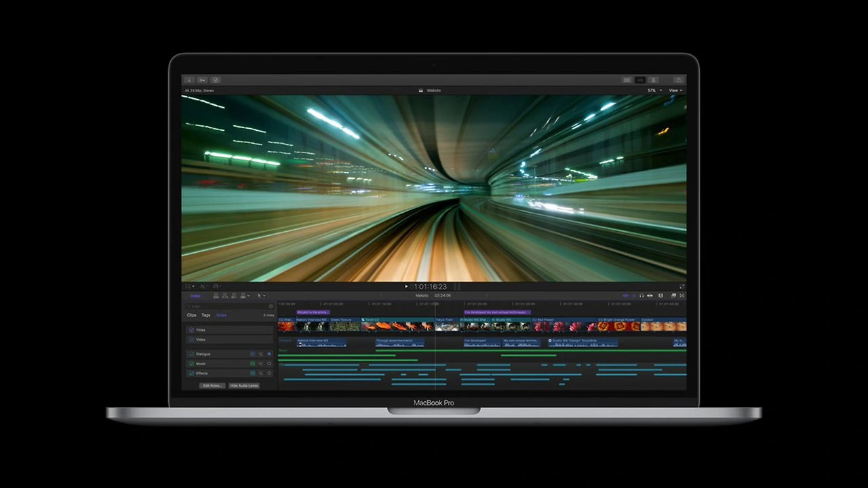The width and height of the screenshot is (868, 488).
Task: Click the Music role audio lane icon
Action: point(253,363)
